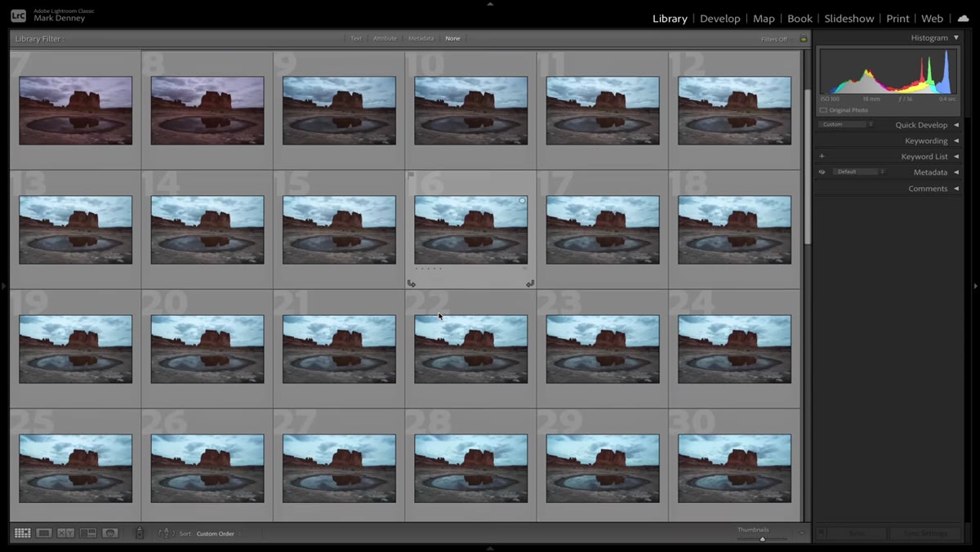Viewport: 980px width, 552px height.
Task: Expand the Quick Develop panel
Action: 956,125
